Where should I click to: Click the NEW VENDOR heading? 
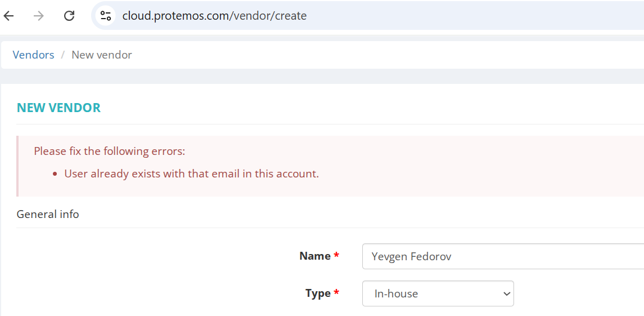(x=58, y=108)
